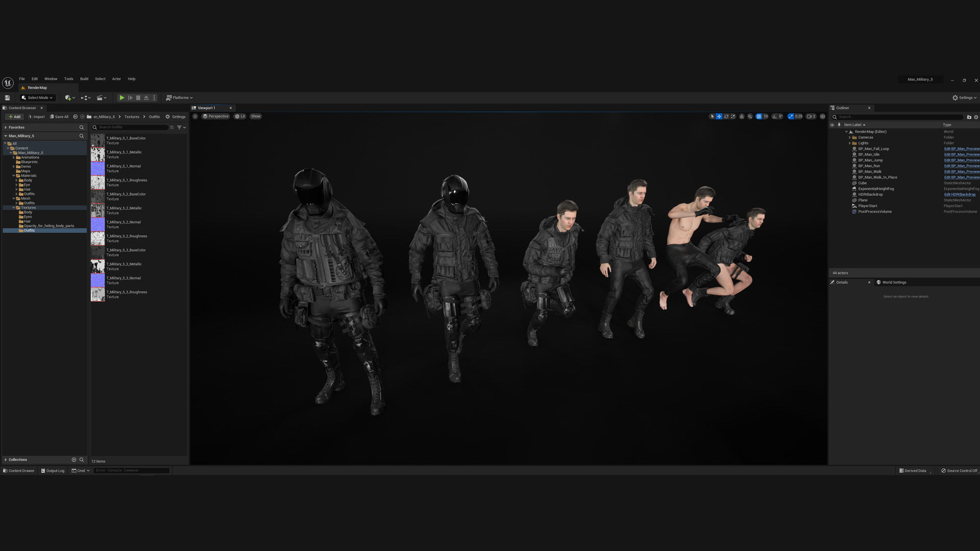
Task: Click the Show button in viewport
Action: pos(256,116)
